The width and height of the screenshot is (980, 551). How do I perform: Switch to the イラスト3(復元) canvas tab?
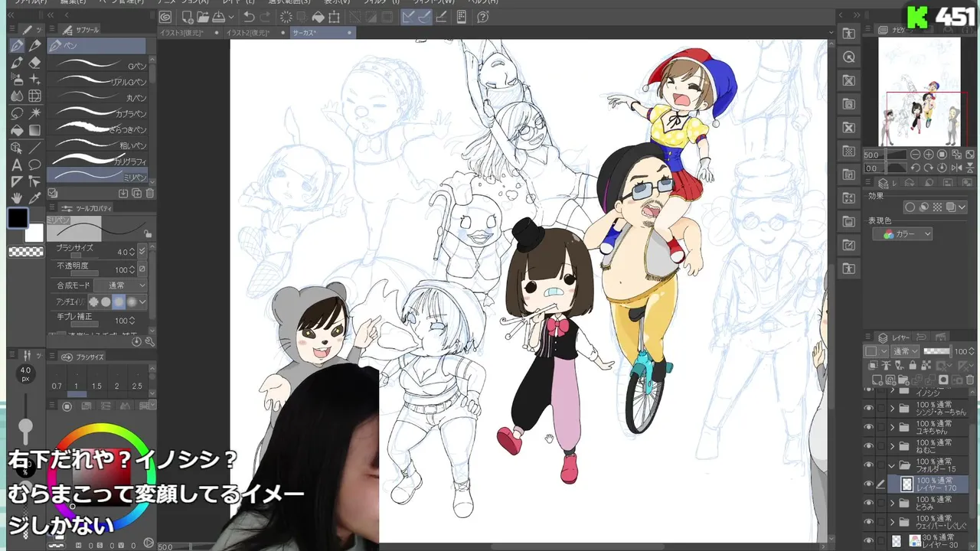point(189,33)
